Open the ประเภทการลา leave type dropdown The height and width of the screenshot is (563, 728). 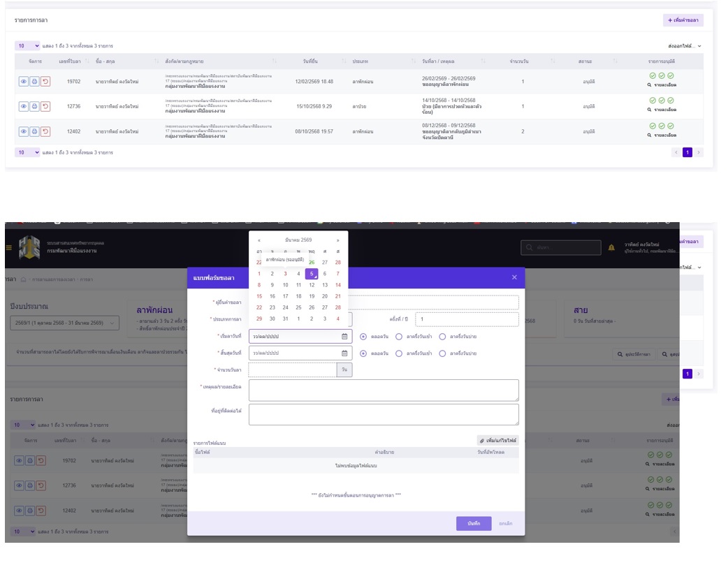300,319
